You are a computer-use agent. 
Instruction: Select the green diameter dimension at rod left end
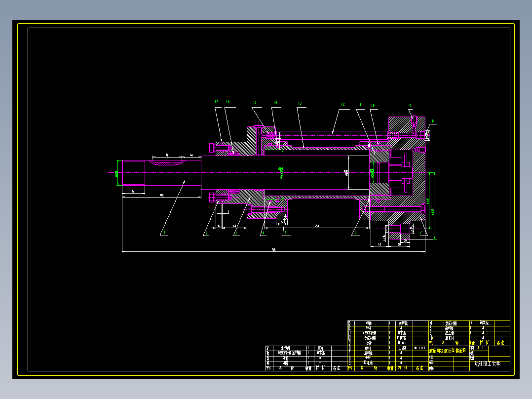click(116, 174)
